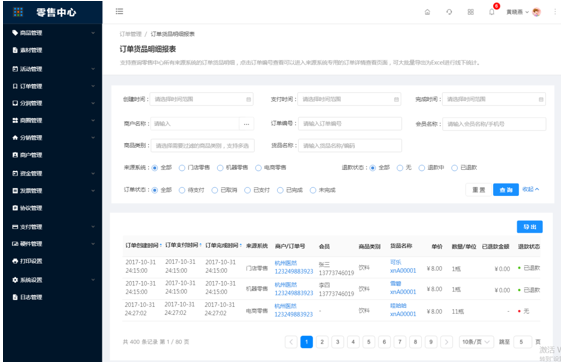Open 发票管理 via its sidebar icon
The width and height of the screenshot is (562, 362).
coord(15,191)
